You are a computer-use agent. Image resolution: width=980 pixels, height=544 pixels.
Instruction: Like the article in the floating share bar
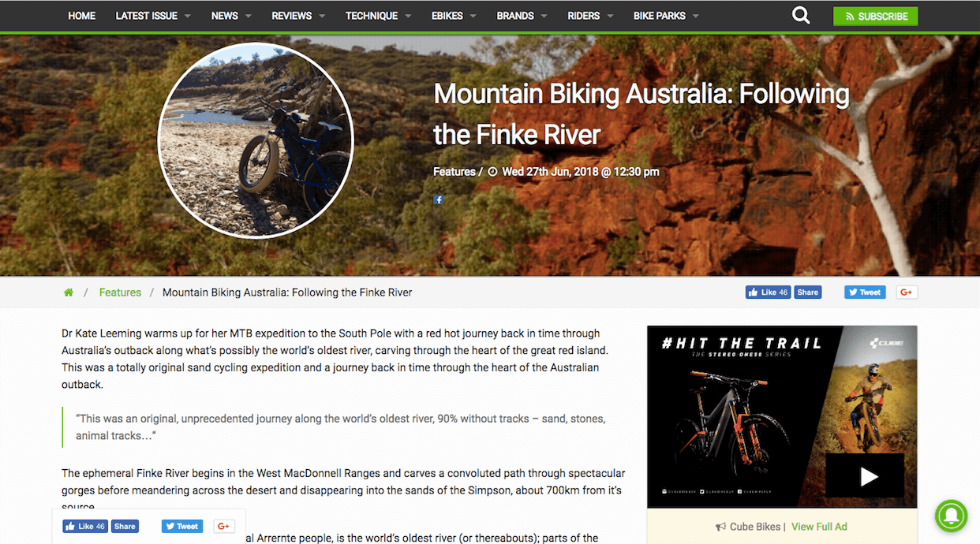85,526
